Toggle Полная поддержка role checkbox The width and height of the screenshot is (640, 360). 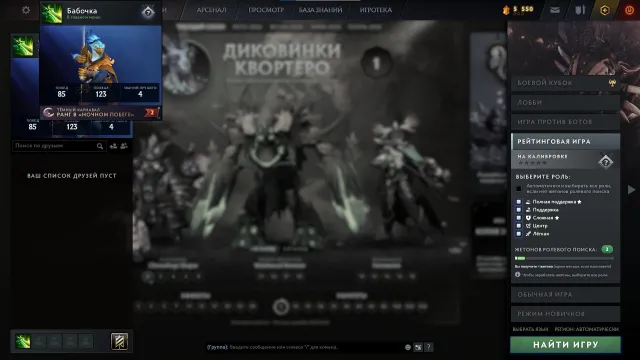point(519,202)
